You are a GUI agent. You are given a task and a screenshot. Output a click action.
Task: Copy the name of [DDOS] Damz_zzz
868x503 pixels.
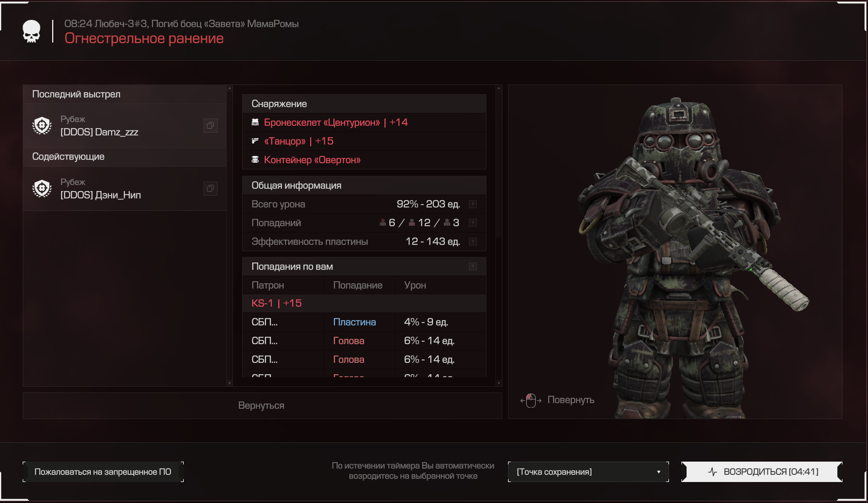coord(210,125)
